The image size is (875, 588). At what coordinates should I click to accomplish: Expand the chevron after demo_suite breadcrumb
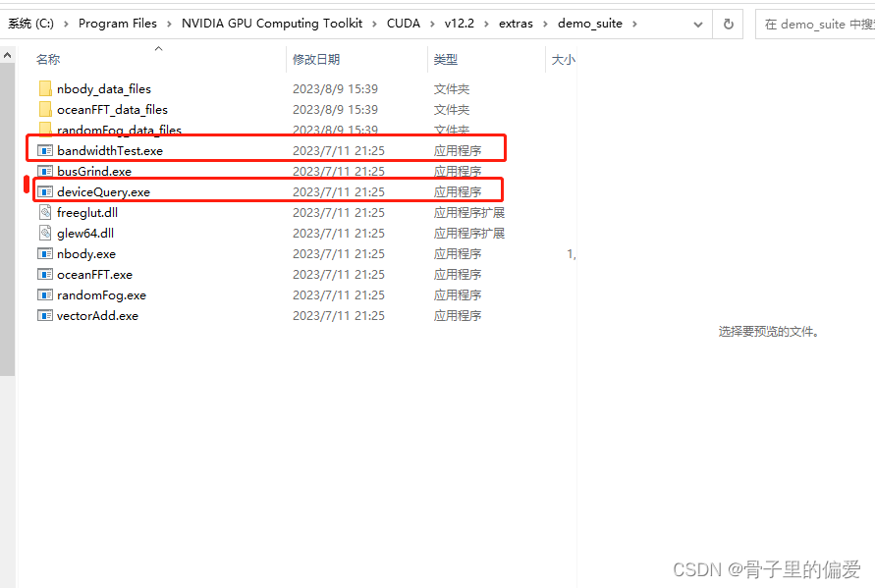coord(634,24)
